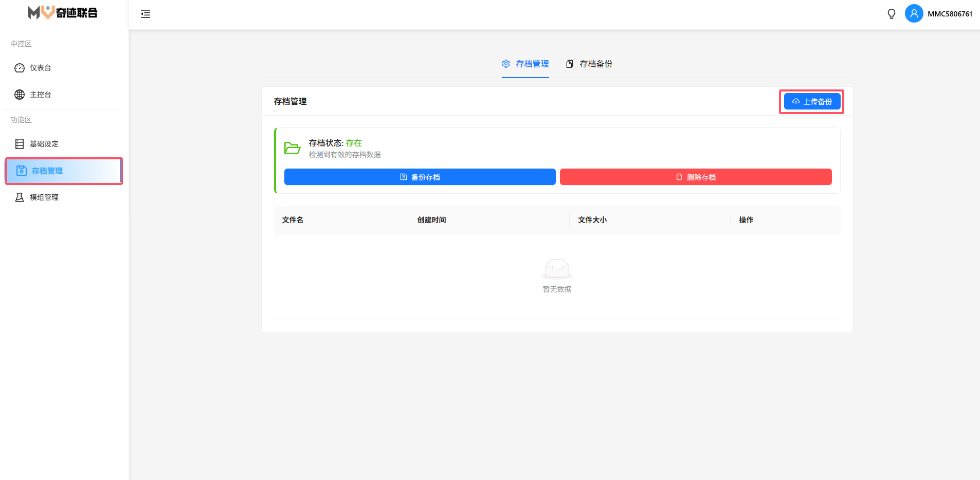Click the lightbulb icon in the header
980x480 pixels.
tap(892, 14)
